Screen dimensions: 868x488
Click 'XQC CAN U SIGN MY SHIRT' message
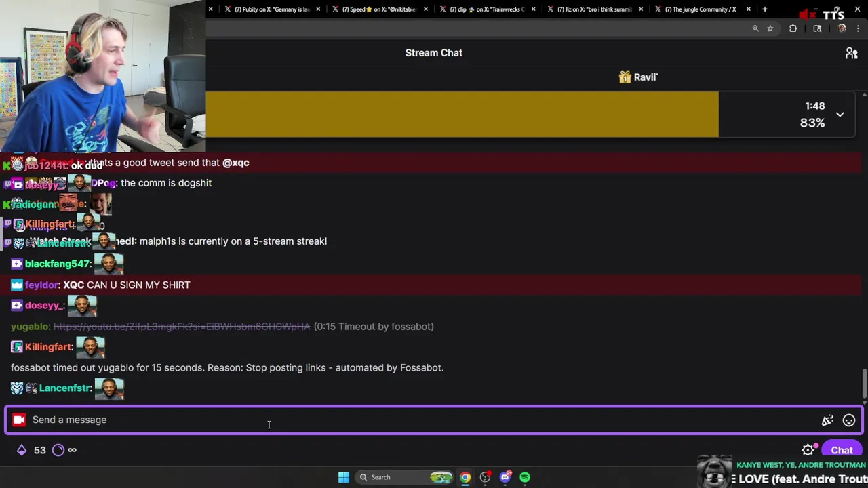pyautogui.click(x=127, y=285)
